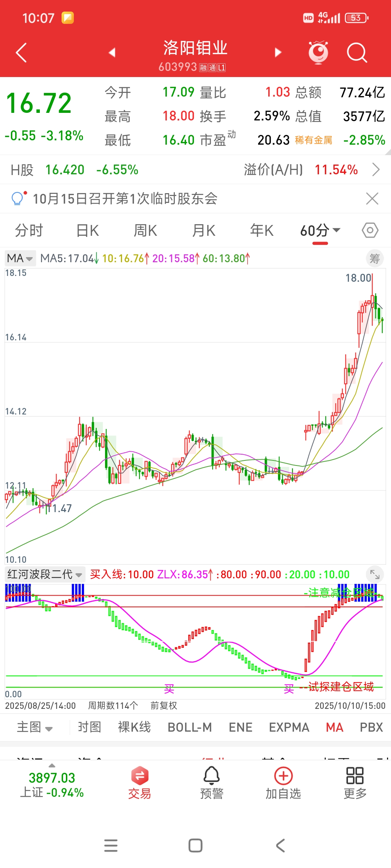Select the ENE indicator
This screenshot has width=391, height=868.
click(240, 727)
